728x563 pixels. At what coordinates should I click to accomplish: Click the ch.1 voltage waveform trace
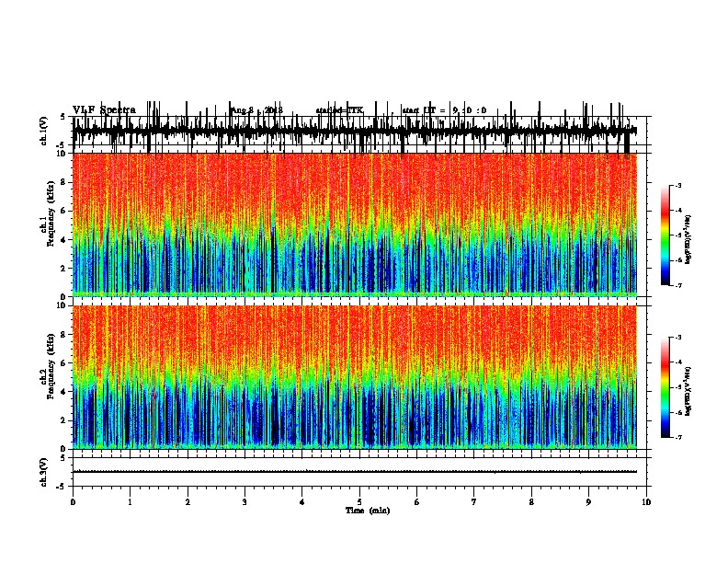coord(354,130)
